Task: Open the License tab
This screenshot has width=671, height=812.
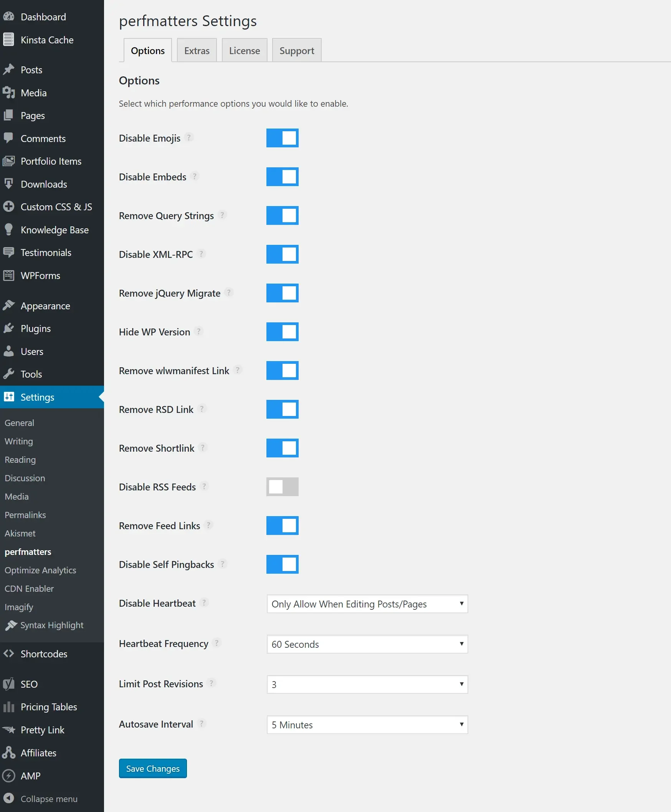Action: (244, 50)
